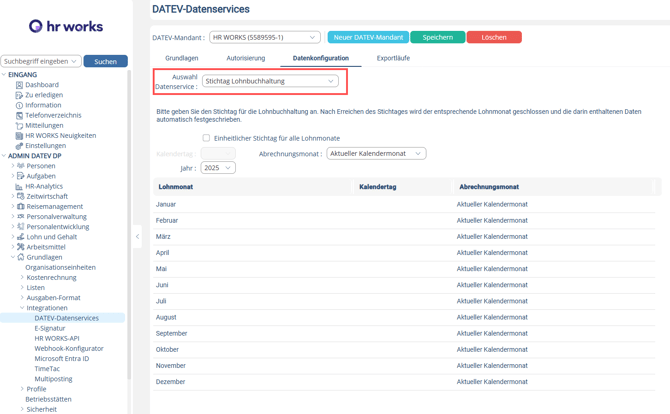The height and width of the screenshot is (414, 670).
Task: Collapse the Integrationen tree node
Action: pyautogui.click(x=22, y=308)
